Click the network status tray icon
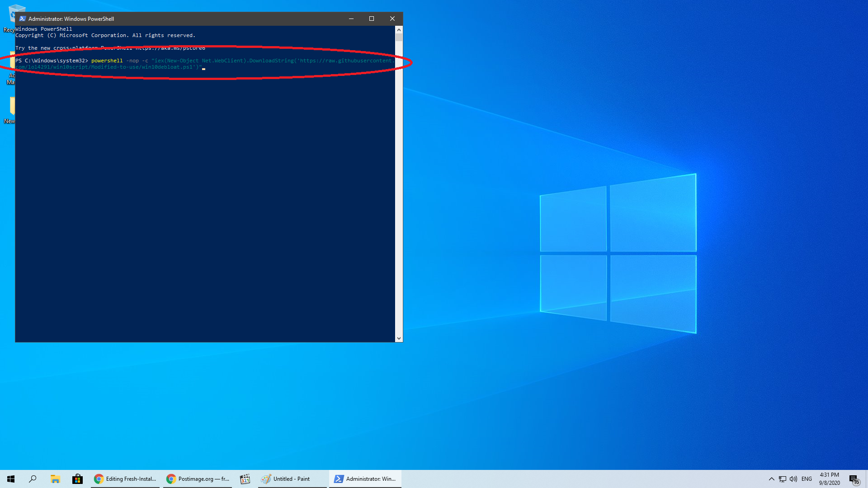This screenshot has width=868, height=488. (783, 479)
